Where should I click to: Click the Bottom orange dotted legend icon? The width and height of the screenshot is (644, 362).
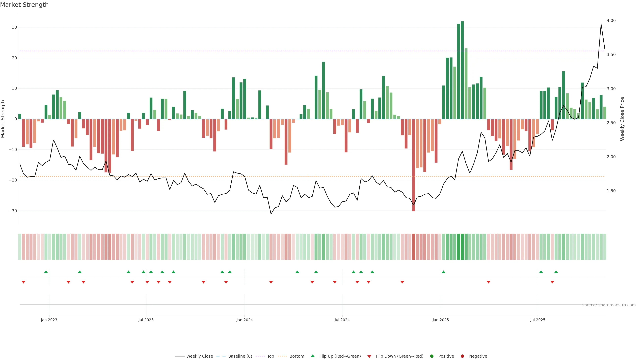point(282,356)
